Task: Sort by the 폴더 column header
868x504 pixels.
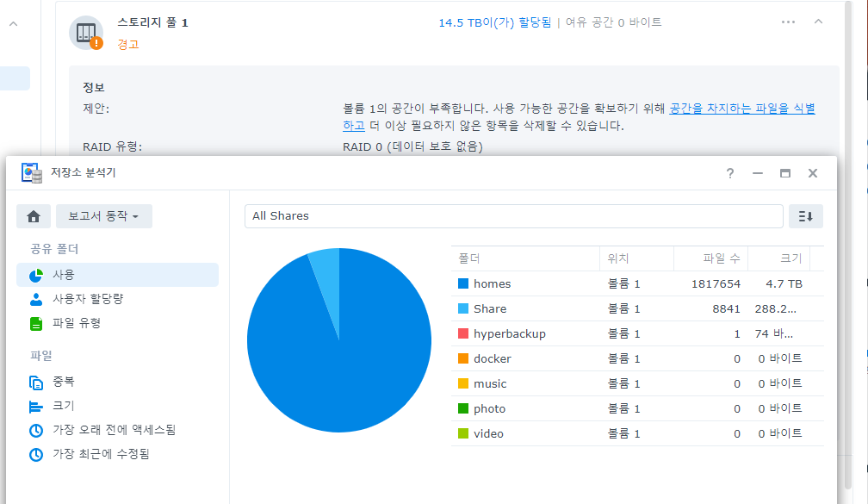Action: pyautogui.click(x=525, y=258)
